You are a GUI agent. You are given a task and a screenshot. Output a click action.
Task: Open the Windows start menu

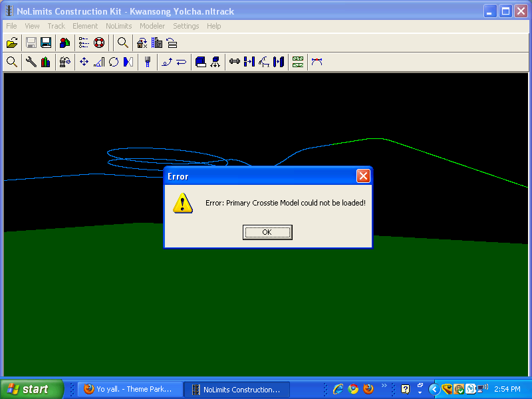31,389
